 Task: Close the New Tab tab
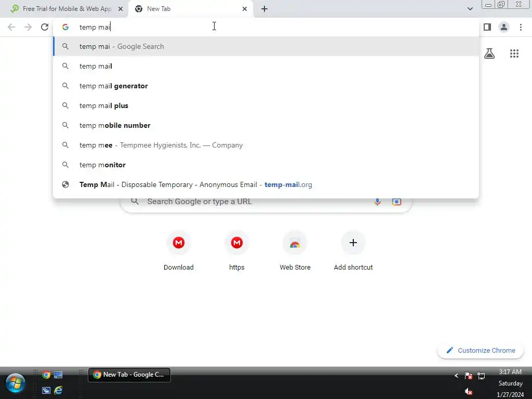pos(245,9)
